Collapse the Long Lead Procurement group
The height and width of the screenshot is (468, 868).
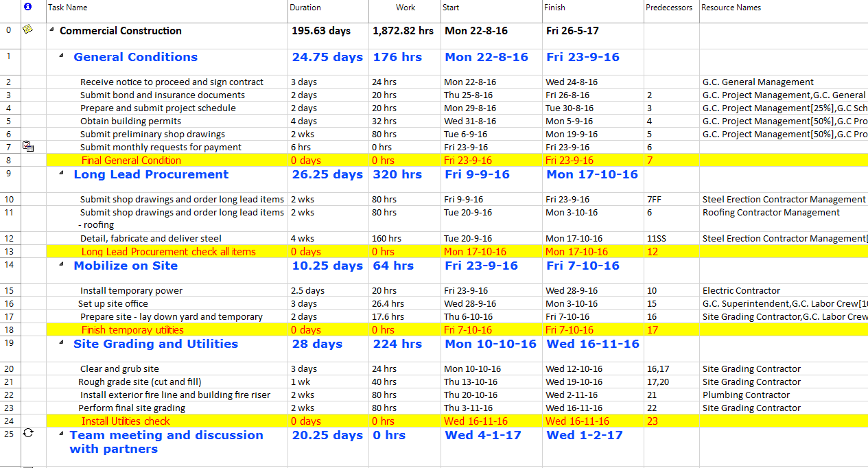coord(61,174)
